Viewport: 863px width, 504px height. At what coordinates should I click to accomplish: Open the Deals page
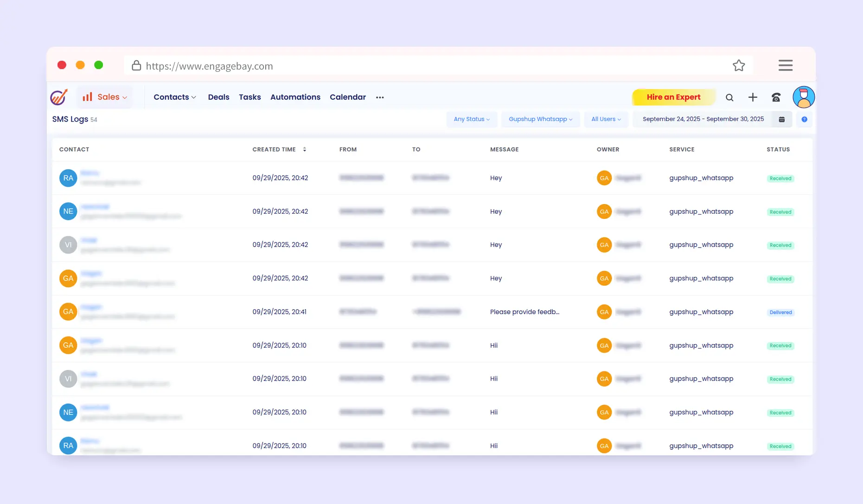pyautogui.click(x=218, y=97)
